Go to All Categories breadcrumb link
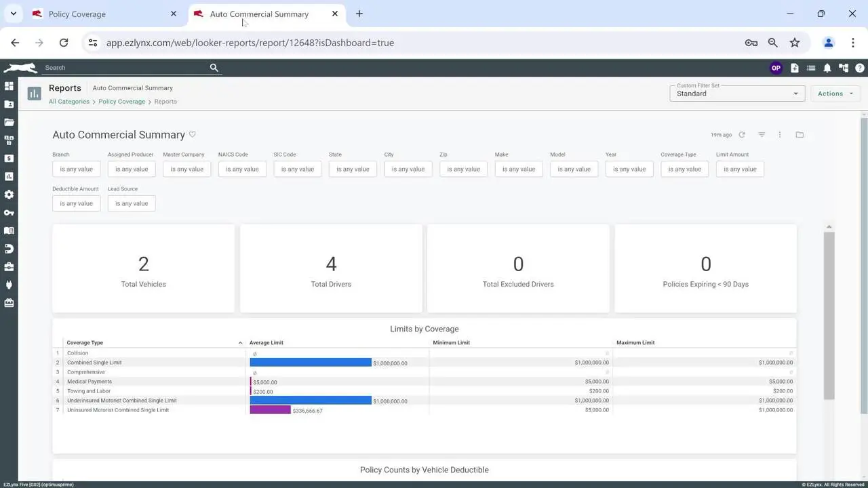Screen dimensions: 868x488 click(69, 102)
